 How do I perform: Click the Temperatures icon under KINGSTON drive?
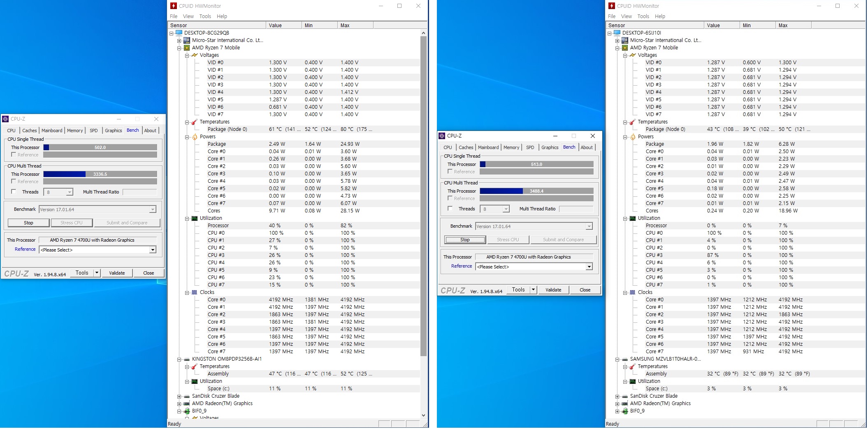(x=195, y=366)
